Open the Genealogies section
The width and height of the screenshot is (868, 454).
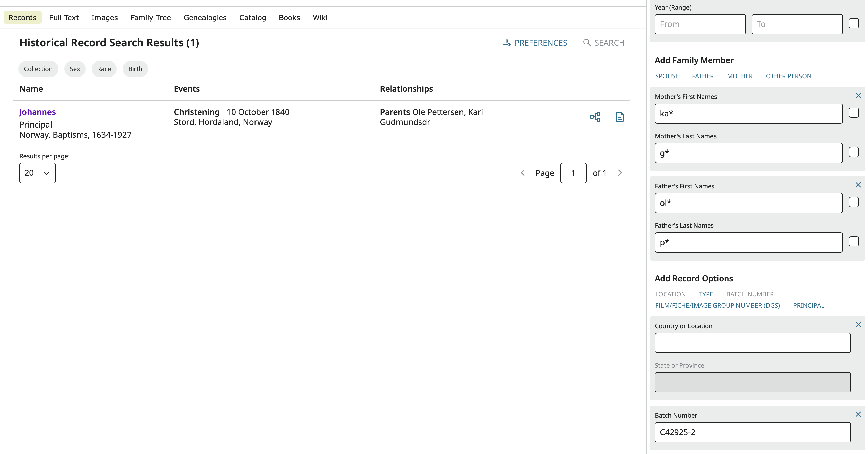coord(205,17)
